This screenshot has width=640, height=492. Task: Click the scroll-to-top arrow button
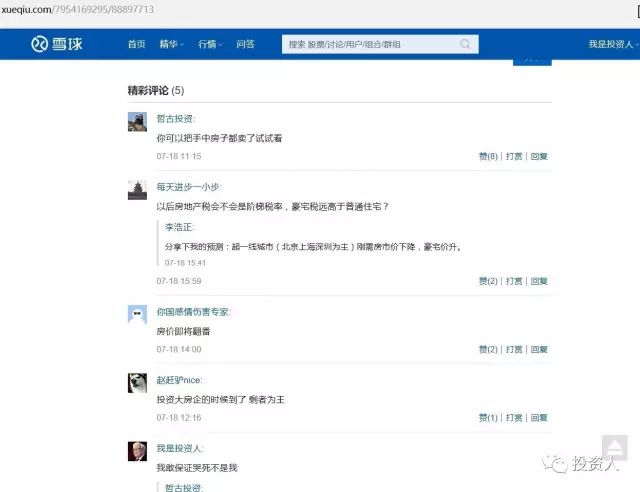pyautogui.click(x=614, y=447)
